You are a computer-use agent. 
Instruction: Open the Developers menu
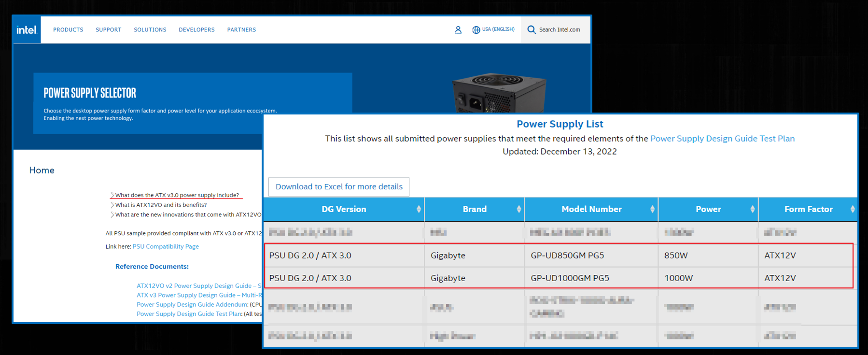(196, 30)
